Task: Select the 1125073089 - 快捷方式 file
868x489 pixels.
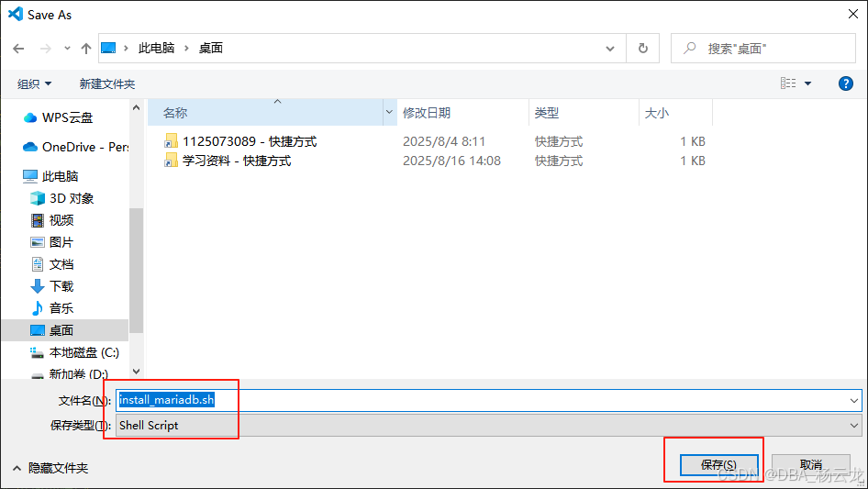Action: (x=249, y=142)
